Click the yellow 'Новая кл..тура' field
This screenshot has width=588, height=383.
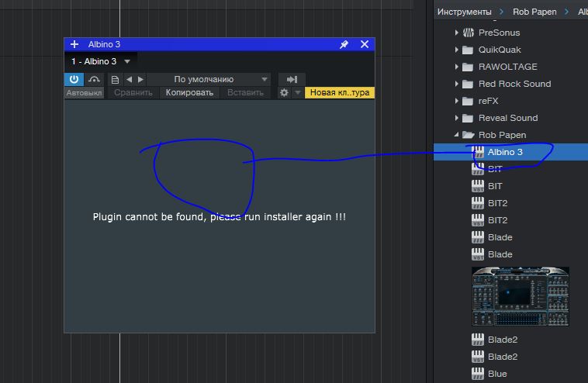tap(339, 92)
